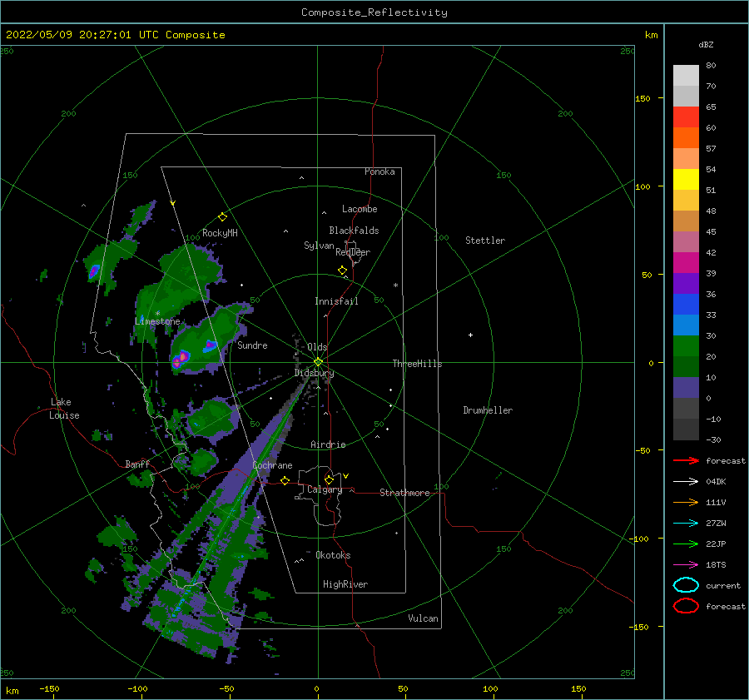Click the Drumheller label
749x700 pixels.
click(488, 410)
